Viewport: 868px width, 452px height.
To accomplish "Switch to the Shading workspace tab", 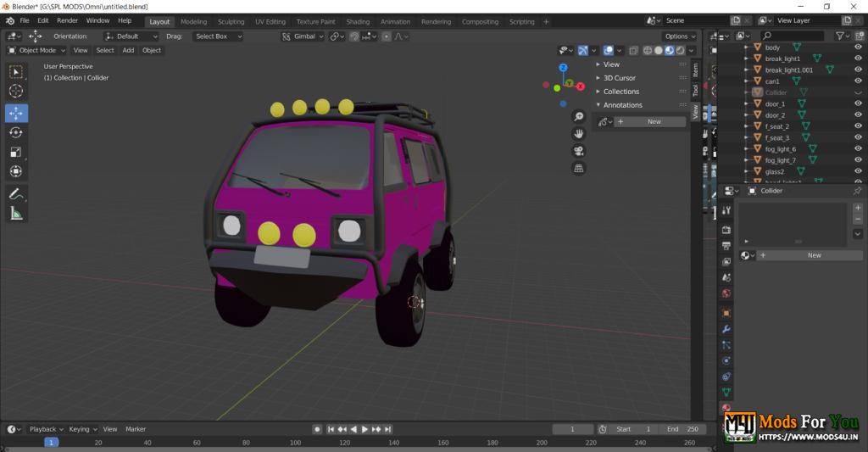I will (x=358, y=21).
